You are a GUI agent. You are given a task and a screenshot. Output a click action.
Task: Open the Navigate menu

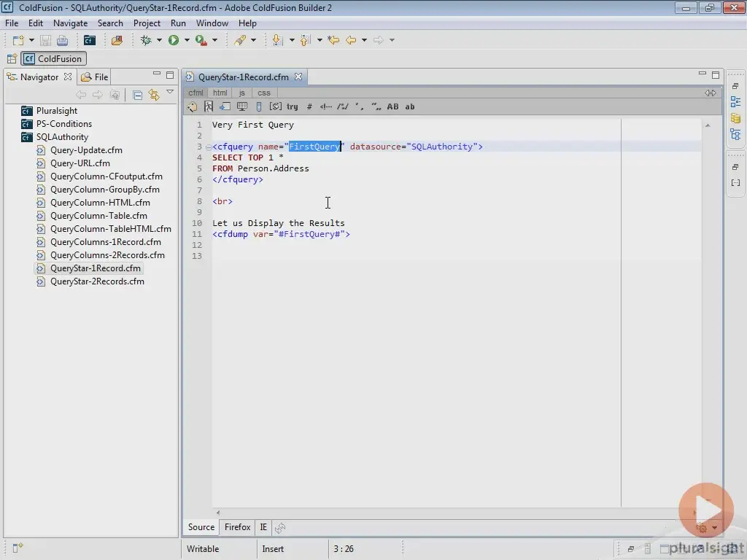coord(70,23)
